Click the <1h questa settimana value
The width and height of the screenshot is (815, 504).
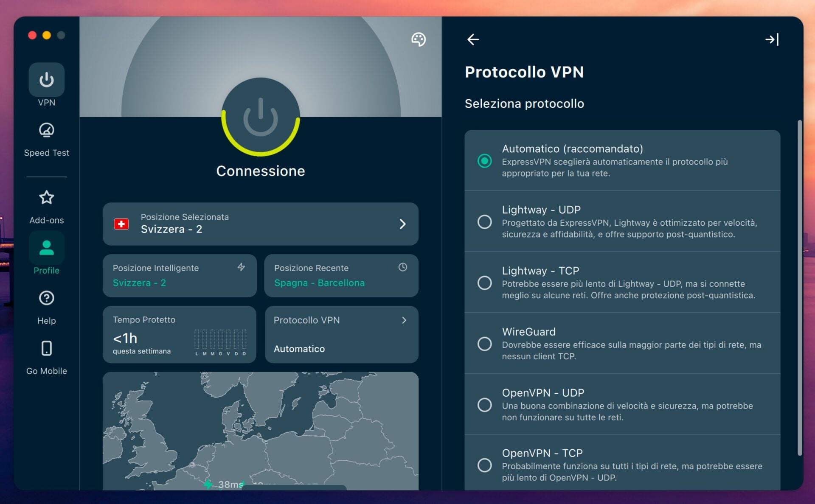click(141, 343)
